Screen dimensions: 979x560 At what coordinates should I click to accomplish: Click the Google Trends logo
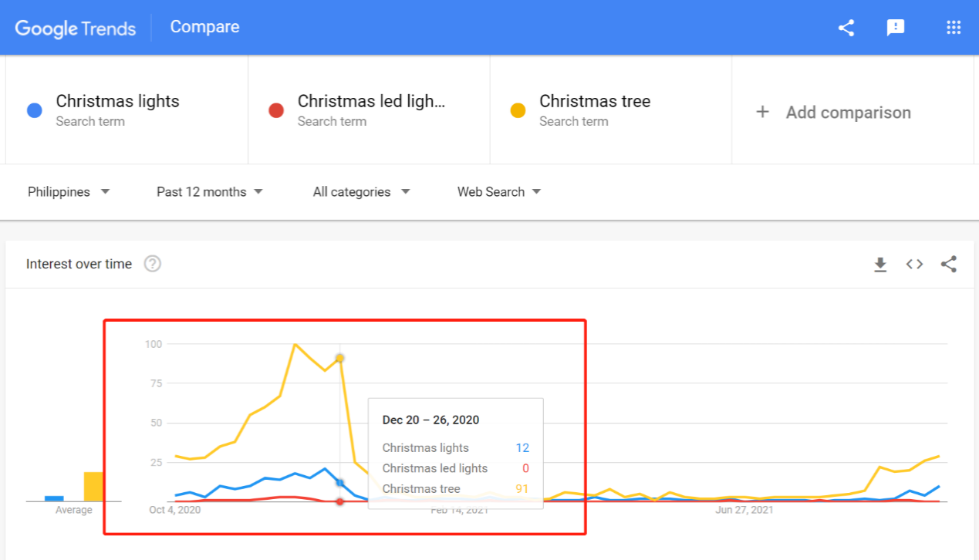76,28
